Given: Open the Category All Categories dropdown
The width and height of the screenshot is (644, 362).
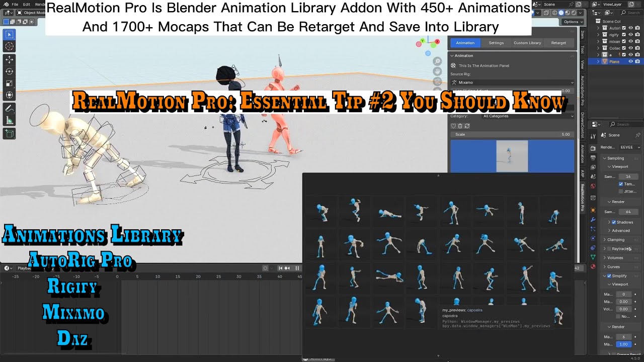Looking at the screenshot, I should 528,116.
